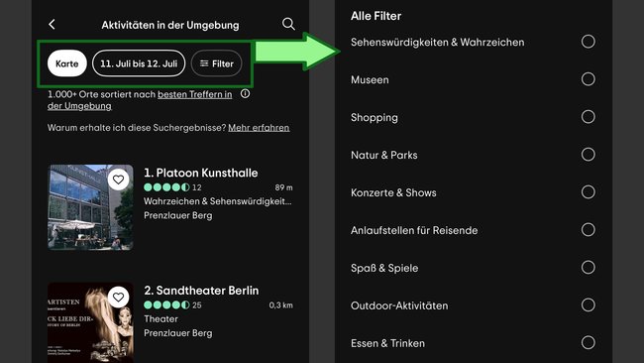
Task: Open search with the magnifier icon
Action: (288, 24)
